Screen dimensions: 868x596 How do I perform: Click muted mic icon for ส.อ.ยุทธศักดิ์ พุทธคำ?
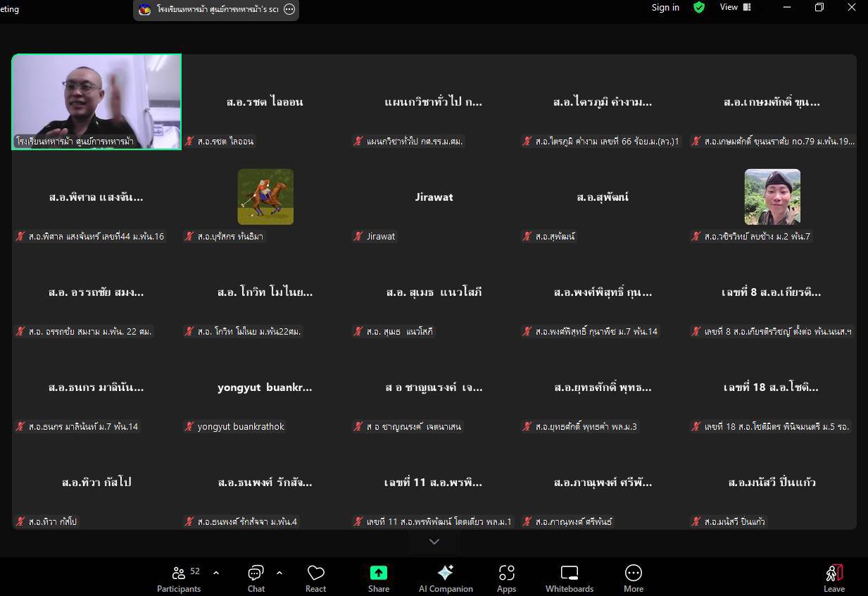coord(527,426)
